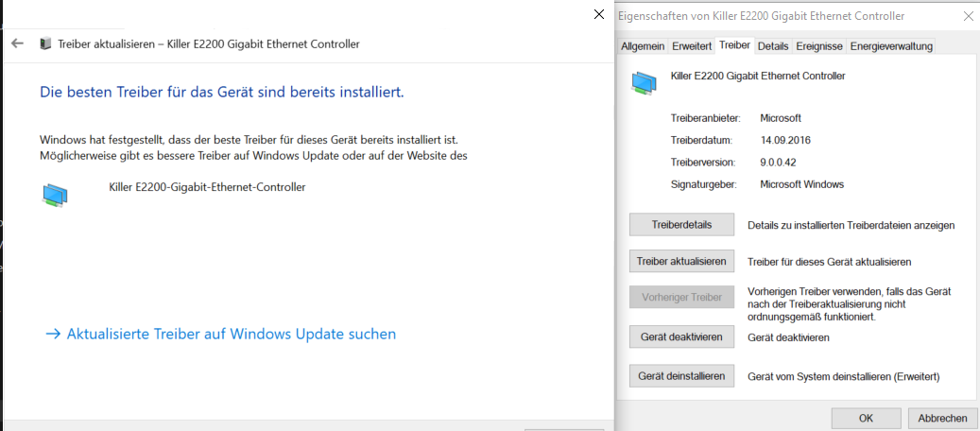Screen dimensions: 980x431
Task: Search 'Aktualisierte Treiber auf Windows Update suchen'
Action: click(220, 334)
